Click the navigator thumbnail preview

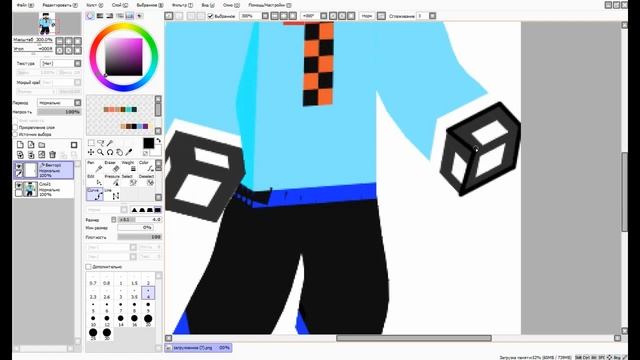point(47,24)
